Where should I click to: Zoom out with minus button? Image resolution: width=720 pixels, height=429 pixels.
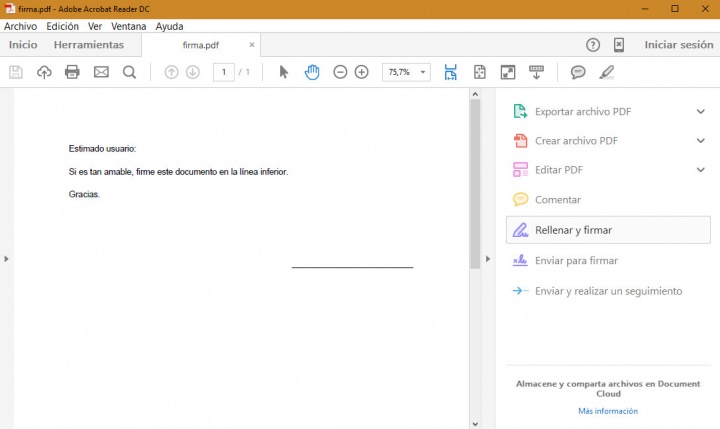coord(340,72)
